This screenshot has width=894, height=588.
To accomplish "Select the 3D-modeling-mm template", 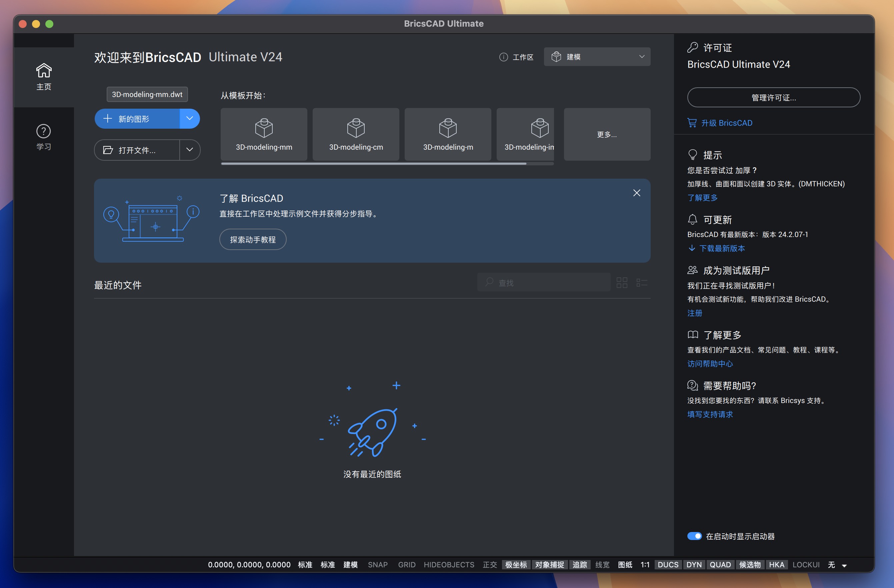I will pos(264,134).
